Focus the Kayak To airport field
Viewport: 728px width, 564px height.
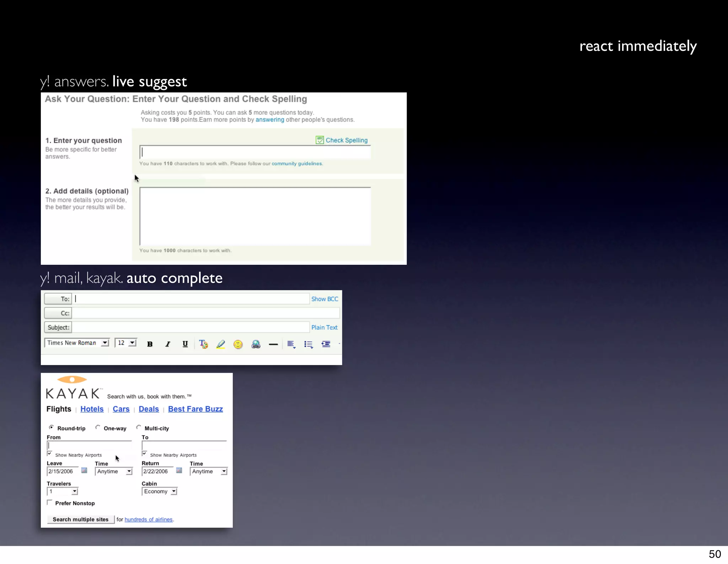184,446
